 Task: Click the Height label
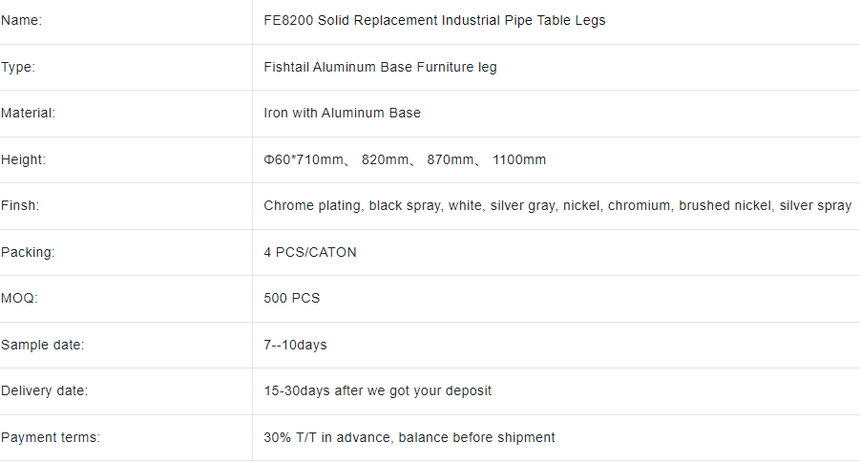coord(24,160)
